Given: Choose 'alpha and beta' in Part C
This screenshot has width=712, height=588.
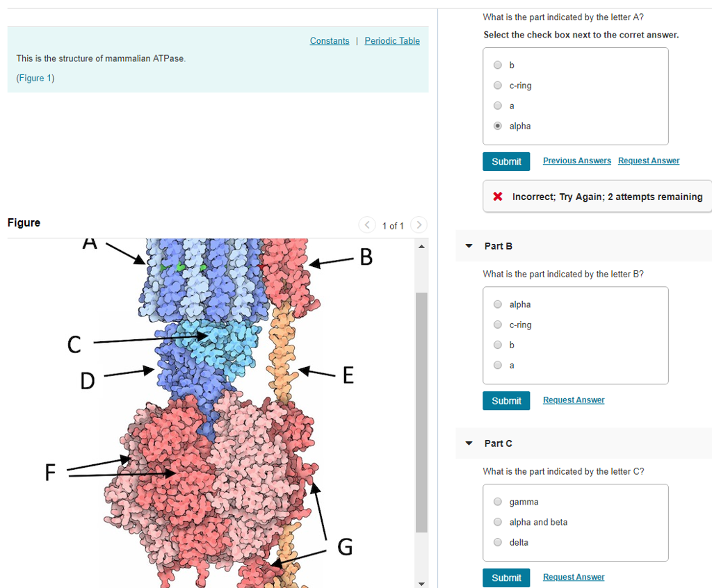Looking at the screenshot, I should [x=498, y=522].
